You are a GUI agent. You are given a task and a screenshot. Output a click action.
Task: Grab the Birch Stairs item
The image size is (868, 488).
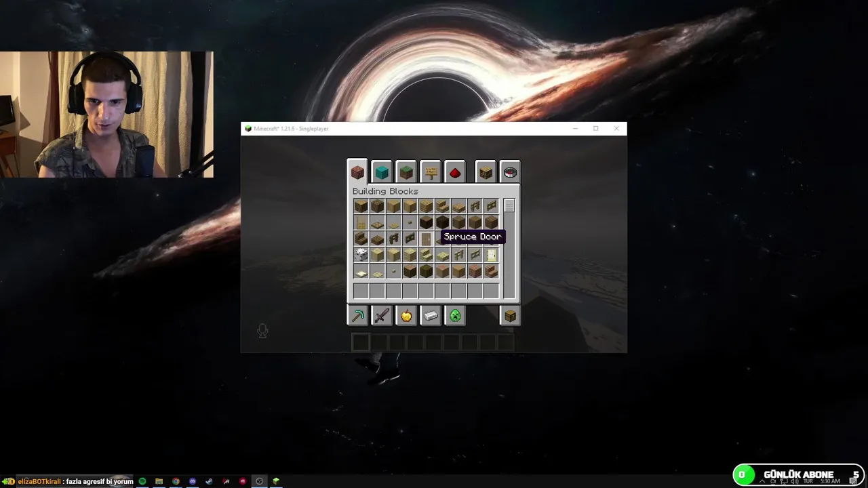click(426, 255)
